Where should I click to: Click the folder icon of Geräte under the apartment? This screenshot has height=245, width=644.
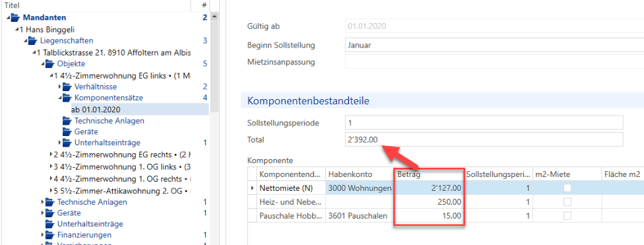point(67,132)
